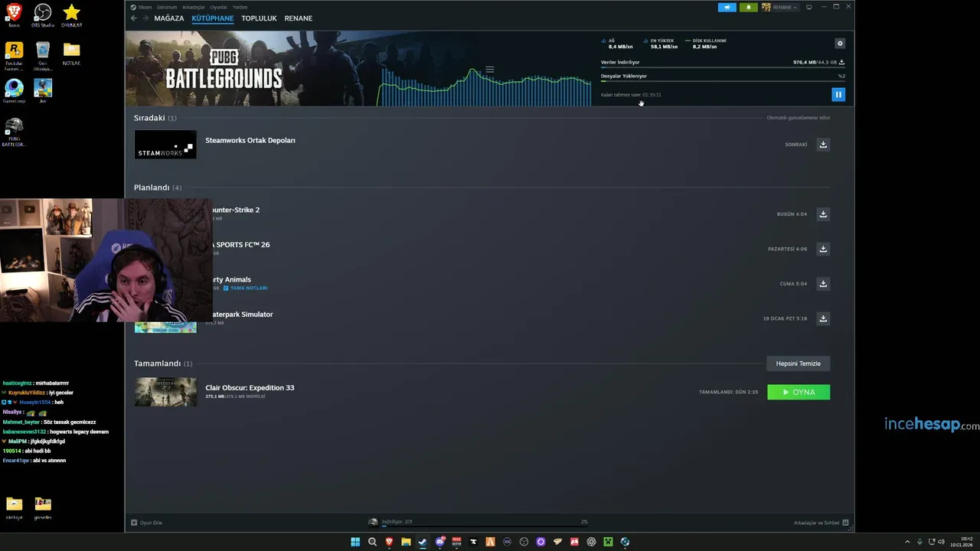Viewport: 980px width, 551px height.
Task: Open Rockstar Games Launcher desktop shortcut
Action: 14,55
